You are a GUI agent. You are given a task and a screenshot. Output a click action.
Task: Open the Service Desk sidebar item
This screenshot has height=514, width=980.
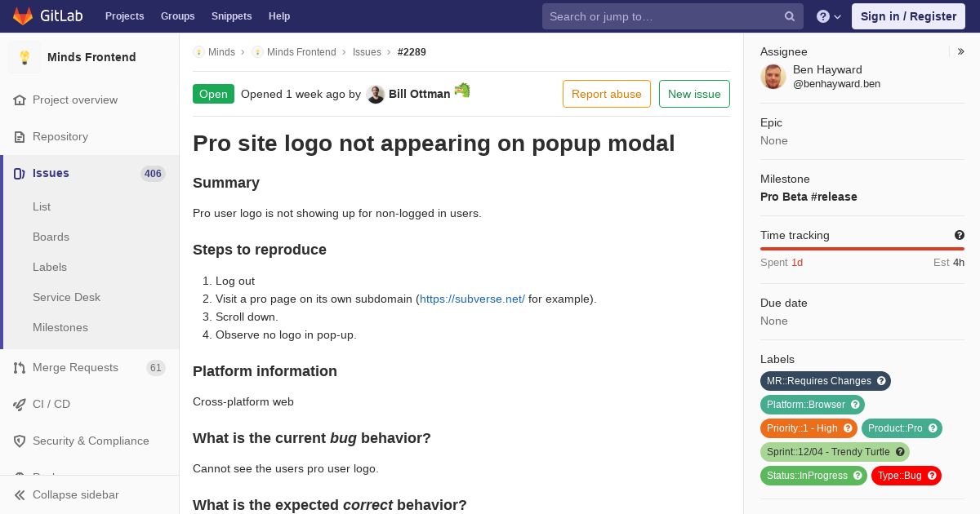click(x=66, y=297)
